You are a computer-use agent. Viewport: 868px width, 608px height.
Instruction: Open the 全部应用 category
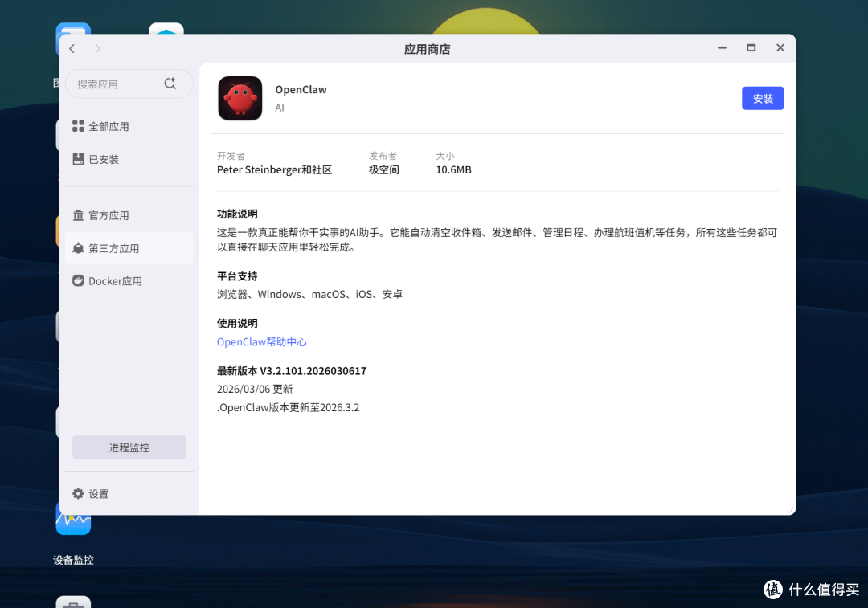(129, 127)
